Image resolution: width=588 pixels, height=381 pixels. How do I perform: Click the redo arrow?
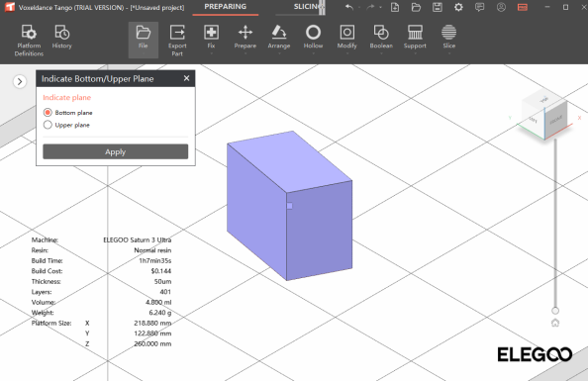[370, 7]
